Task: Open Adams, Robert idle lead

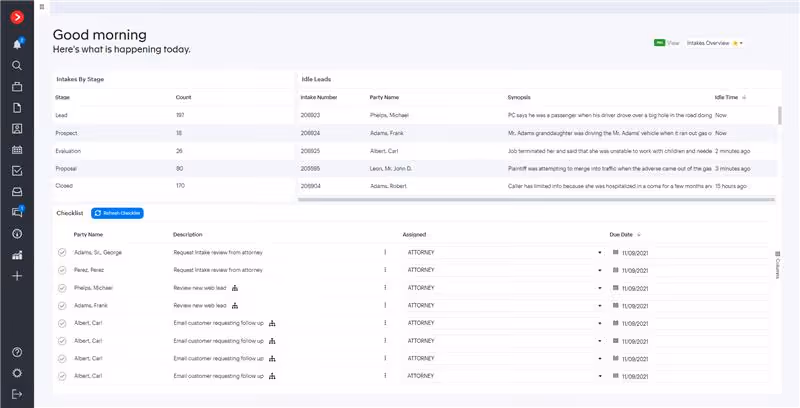Action: pyautogui.click(x=388, y=186)
